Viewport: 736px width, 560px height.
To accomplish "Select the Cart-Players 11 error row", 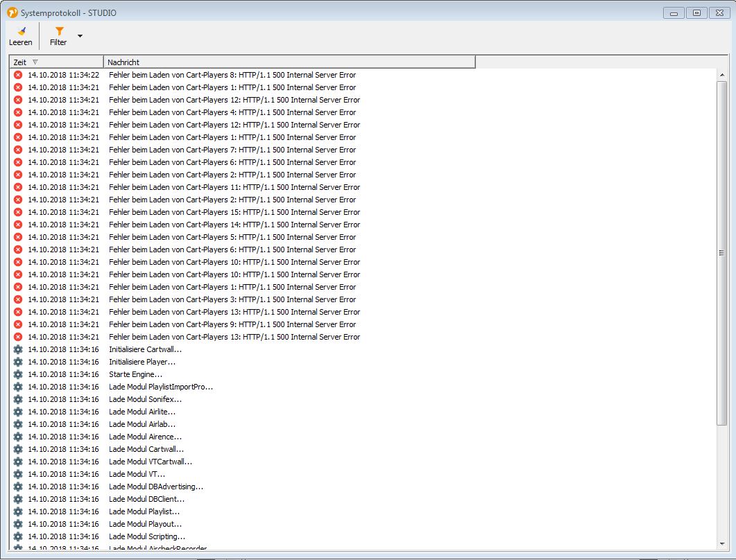I will point(234,187).
